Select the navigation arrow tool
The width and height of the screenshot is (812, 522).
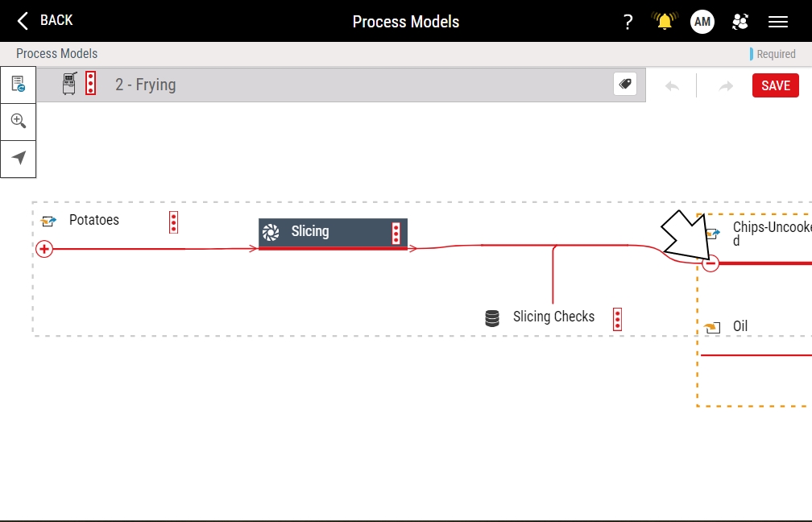pyautogui.click(x=18, y=158)
